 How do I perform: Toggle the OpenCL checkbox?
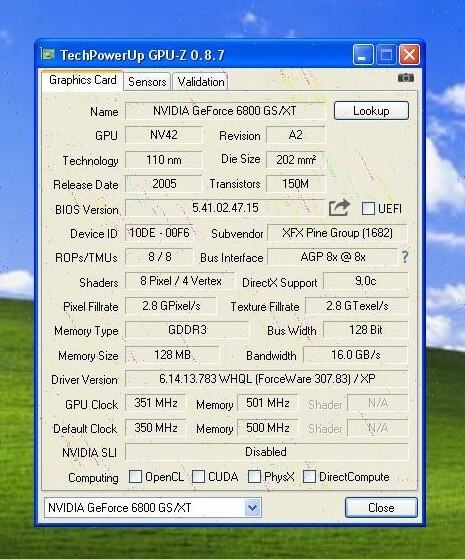point(135,476)
